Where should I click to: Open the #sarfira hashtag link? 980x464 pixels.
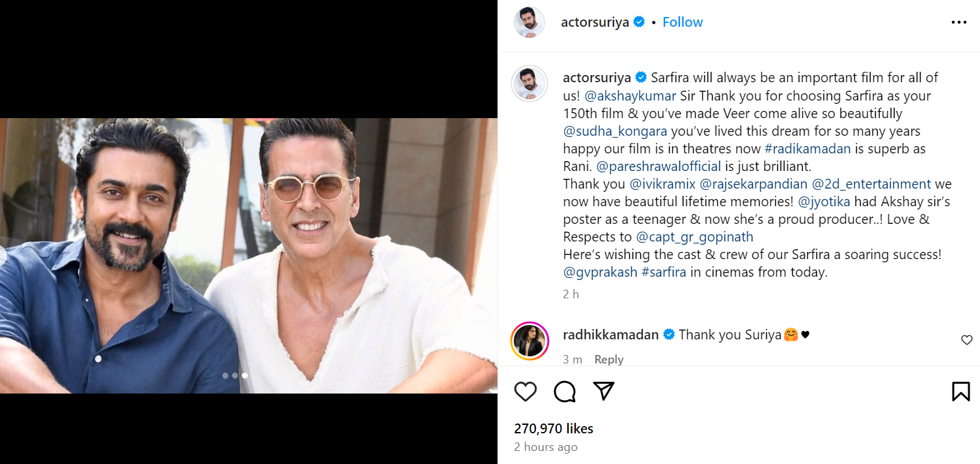(664, 272)
